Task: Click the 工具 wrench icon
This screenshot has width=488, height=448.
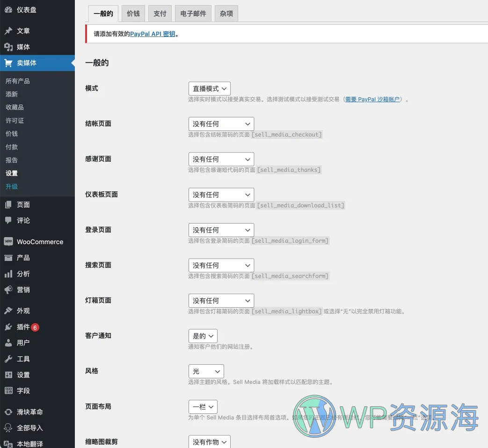Action: (x=8, y=359)
